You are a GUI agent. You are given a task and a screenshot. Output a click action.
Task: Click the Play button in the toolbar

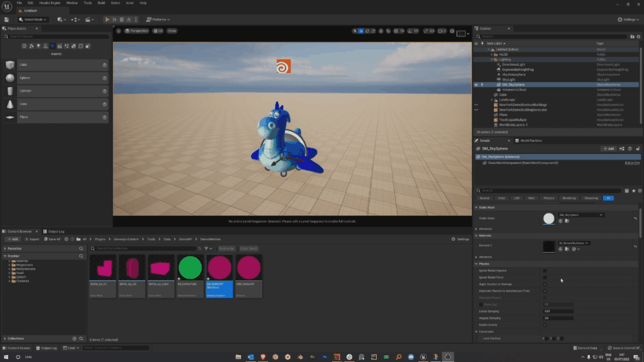pos(108,19)
